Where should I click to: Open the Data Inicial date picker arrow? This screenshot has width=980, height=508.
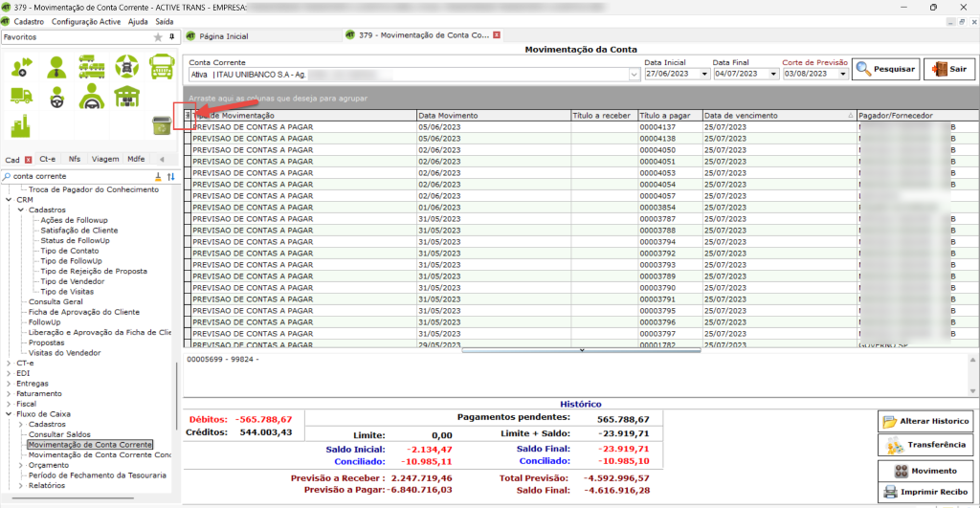[x=704, y=74]
